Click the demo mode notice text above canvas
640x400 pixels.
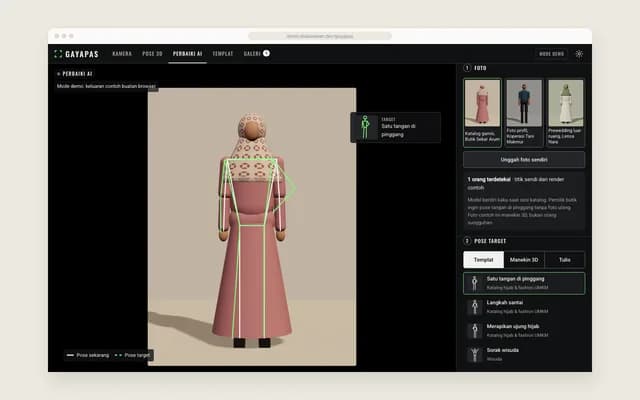point(107,86)
